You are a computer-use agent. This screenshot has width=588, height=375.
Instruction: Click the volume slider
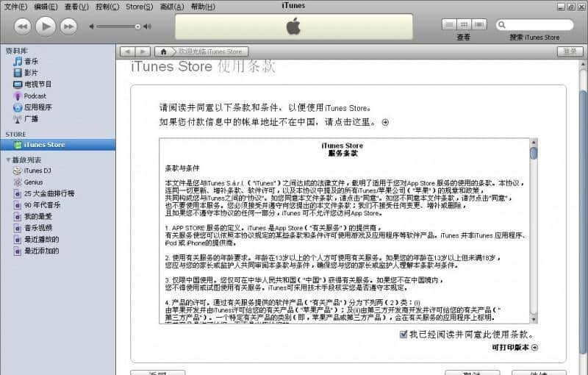point(118,26)
